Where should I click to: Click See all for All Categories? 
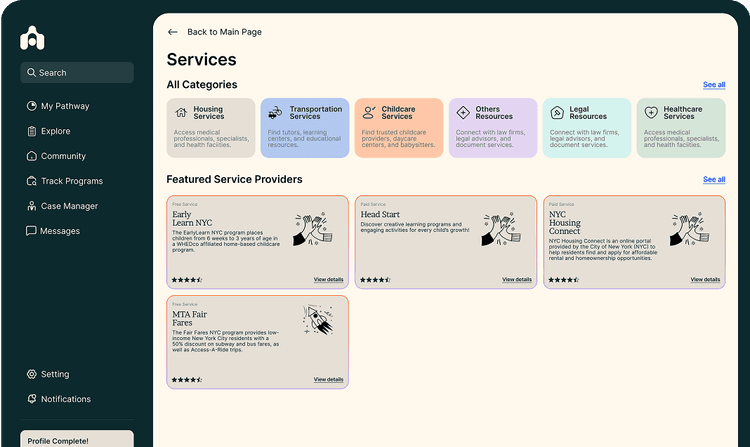pyautogui.click(x=714, y=85)
